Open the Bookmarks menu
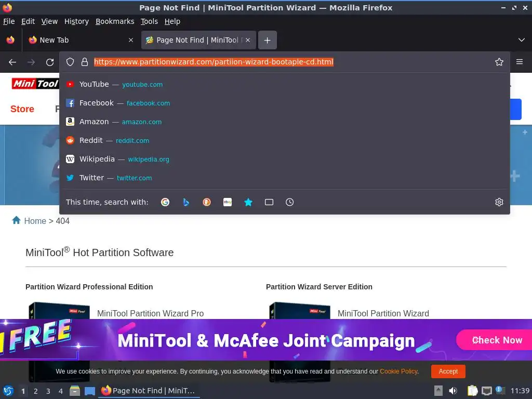 pos(115,21)
